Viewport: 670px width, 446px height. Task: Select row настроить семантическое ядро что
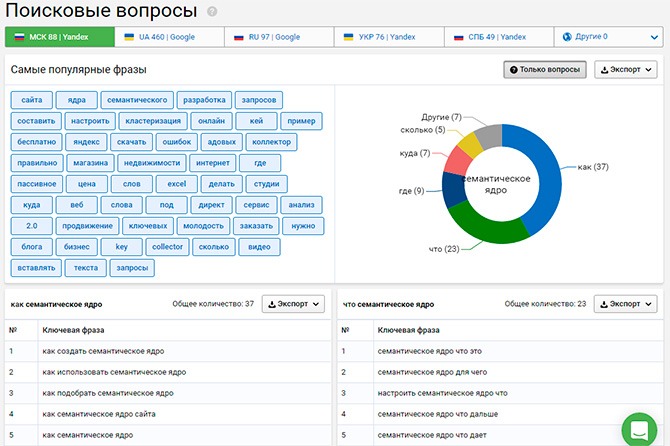(500, 393)
